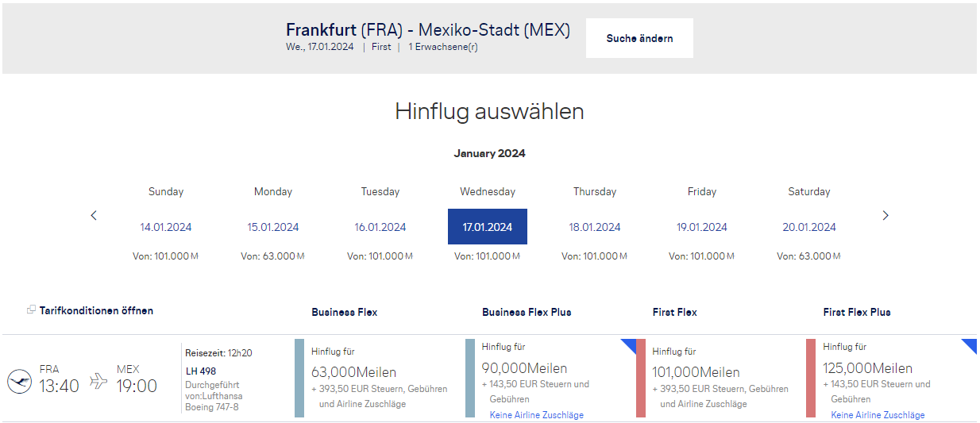This screenshot has height=423, width=980.
Task: Open Keine Airline Zuschläge link under 125,000 Meilen
Action: pos(878,415)
